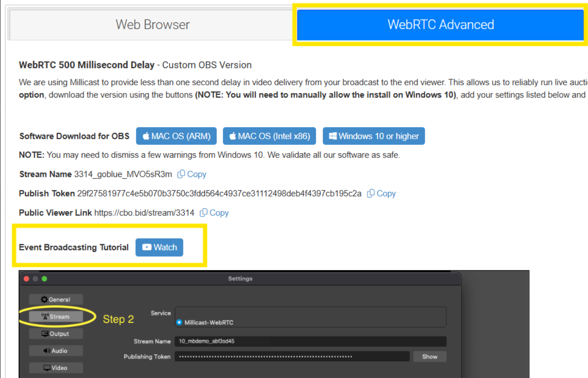The image size is (588, 378).
Task: Copy the Stream Name value
Action: (x=192, y=174)
